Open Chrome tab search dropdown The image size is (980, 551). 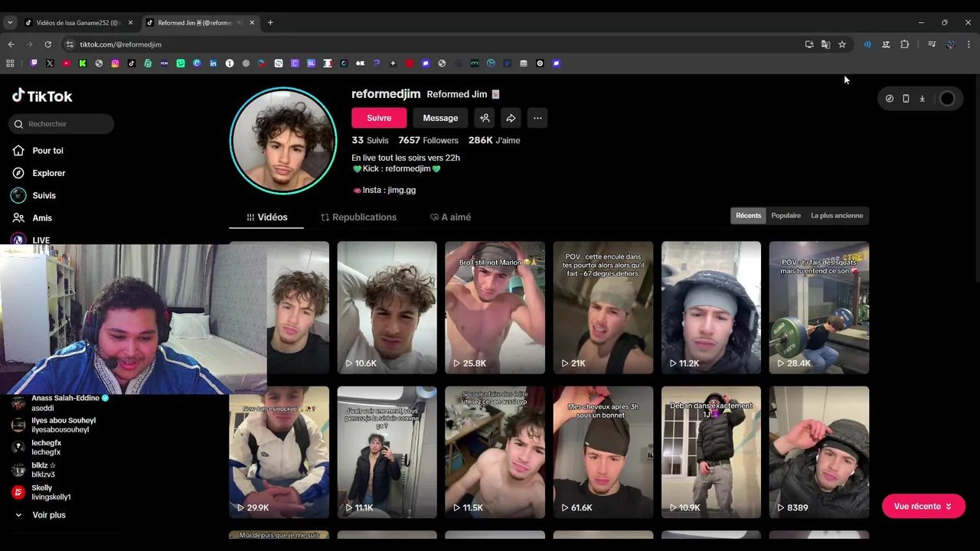10,23
